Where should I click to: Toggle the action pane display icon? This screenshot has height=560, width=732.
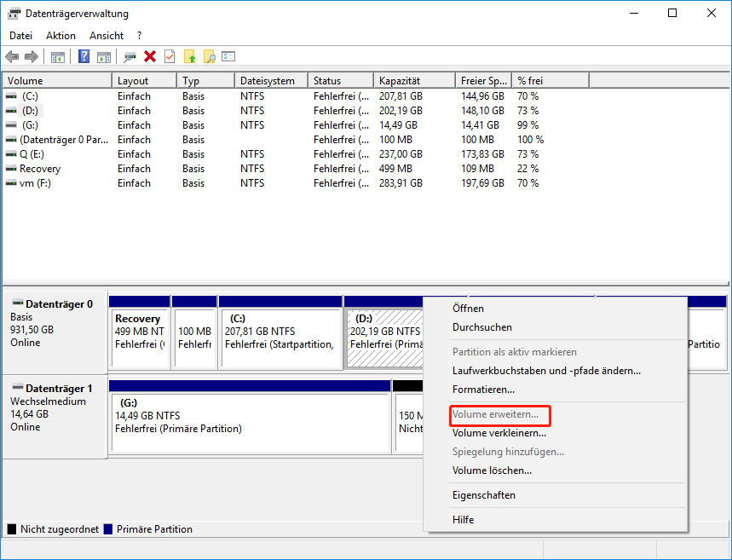click(103, 56)
